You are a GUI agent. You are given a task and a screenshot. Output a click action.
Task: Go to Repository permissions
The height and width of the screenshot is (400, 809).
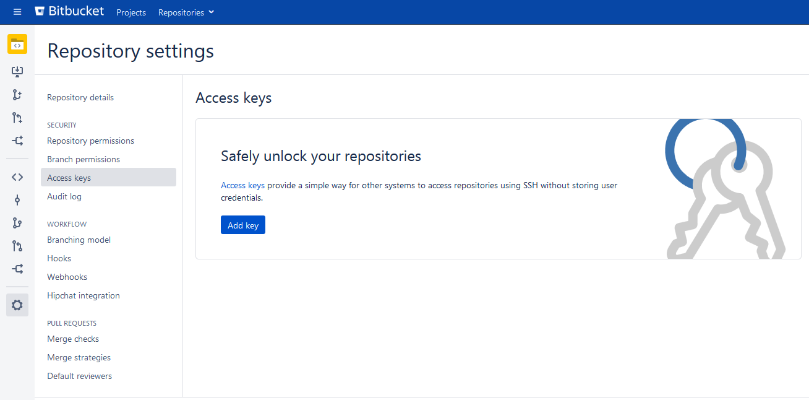point(90,141)
